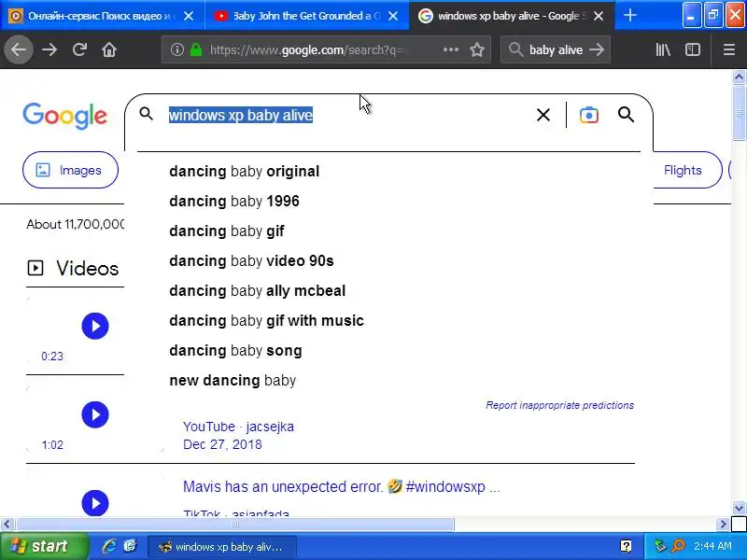Screen dimensions: 747x560
Task: Go back with the browser back arrow
Action: pyautogui.click(x=19, y=49)
